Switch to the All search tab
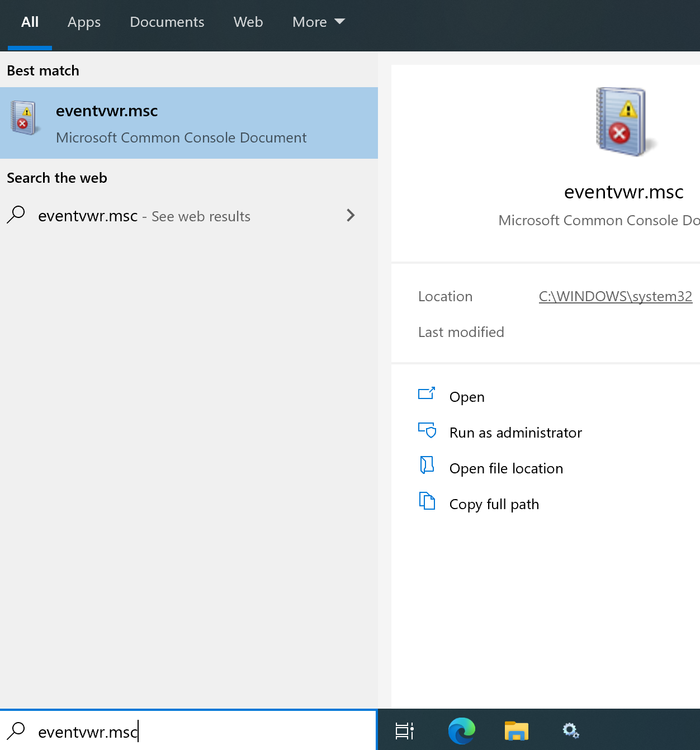Screen dimensions: 700x750 click(30, 22)
